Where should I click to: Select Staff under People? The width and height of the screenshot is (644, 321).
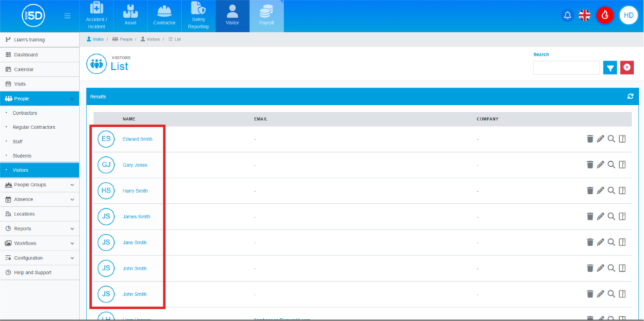coord(39,141)
